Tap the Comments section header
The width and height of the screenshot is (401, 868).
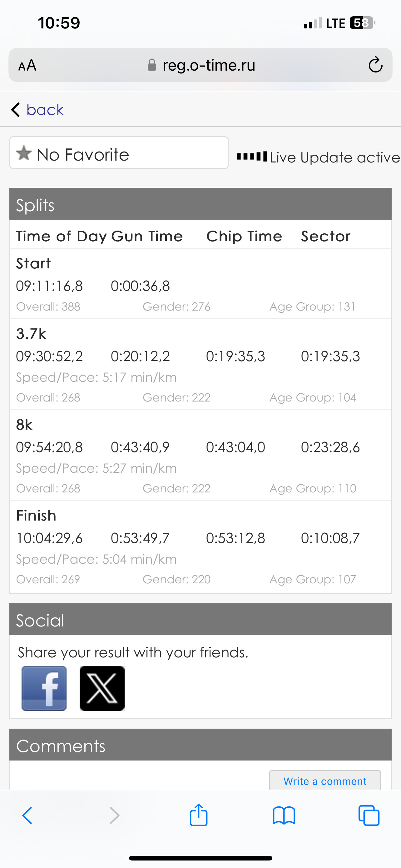[200, 745]
